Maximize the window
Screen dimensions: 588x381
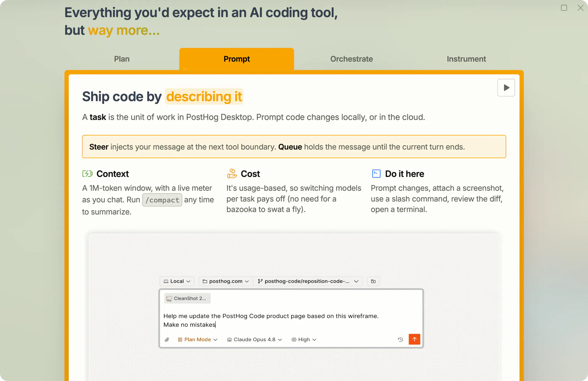pos(564,8)
